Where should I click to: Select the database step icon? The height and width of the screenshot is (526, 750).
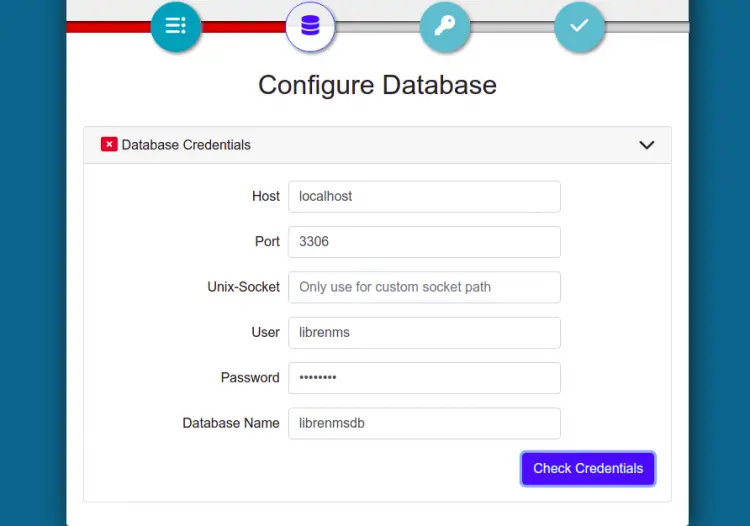[310, 26]
